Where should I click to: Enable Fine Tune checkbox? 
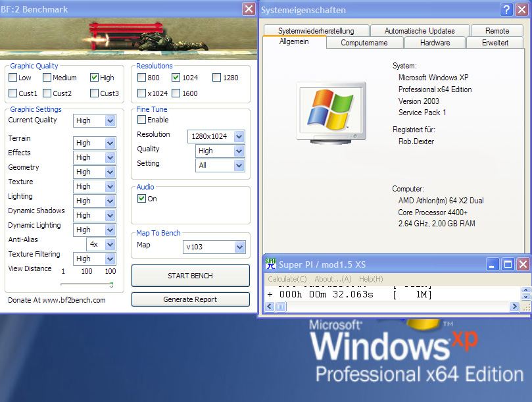[x=142, y=120]
